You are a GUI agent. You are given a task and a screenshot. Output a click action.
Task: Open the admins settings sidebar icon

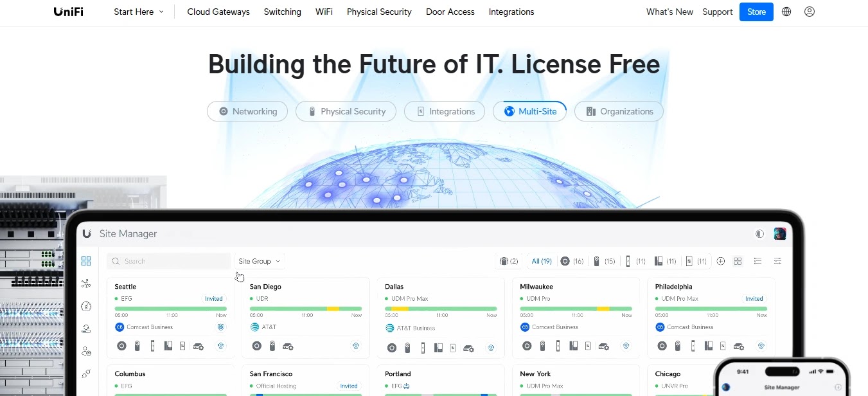point(86,351)
